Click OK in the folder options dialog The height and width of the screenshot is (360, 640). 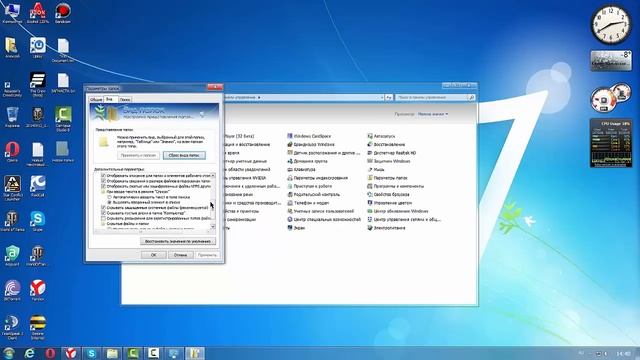[x=153, y=255]
